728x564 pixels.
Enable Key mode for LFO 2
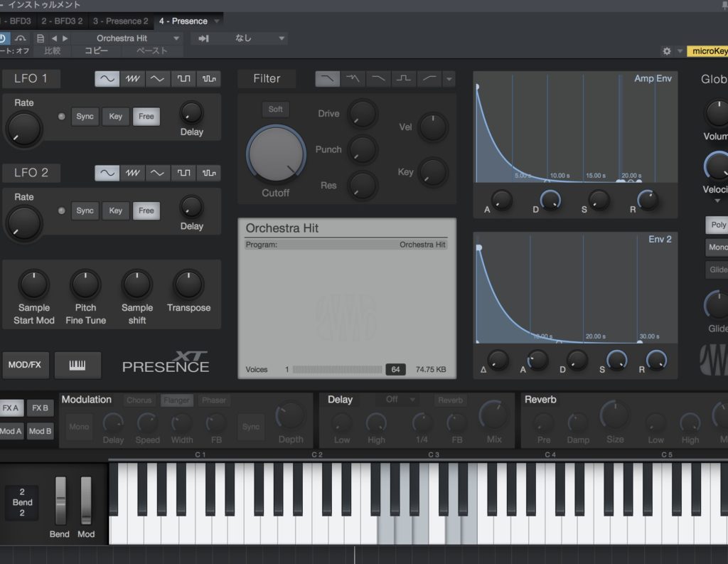point(115,211)
